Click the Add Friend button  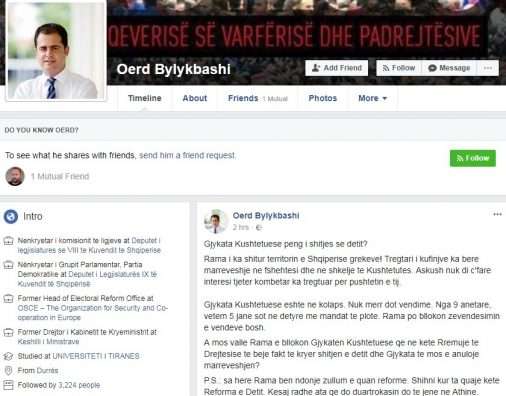[336, 68]
